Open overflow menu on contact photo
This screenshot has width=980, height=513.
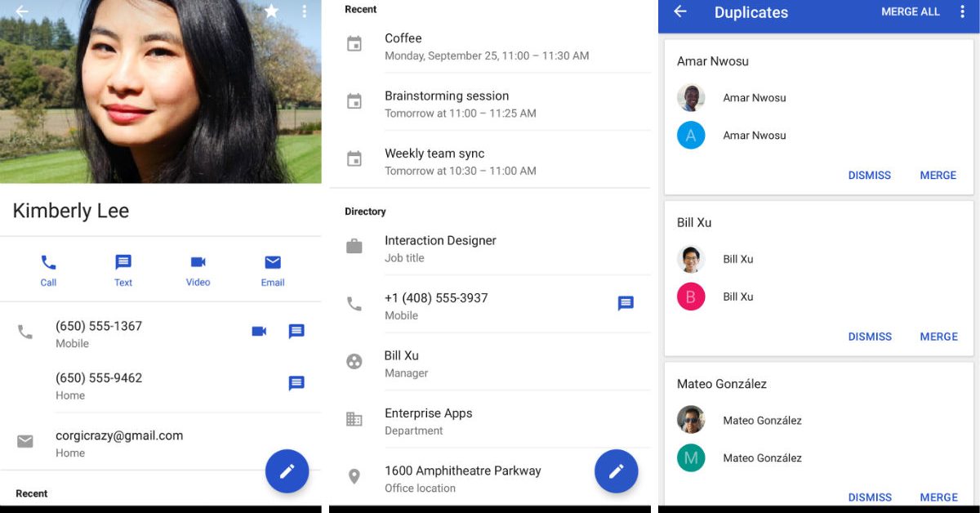click(304, 11)
